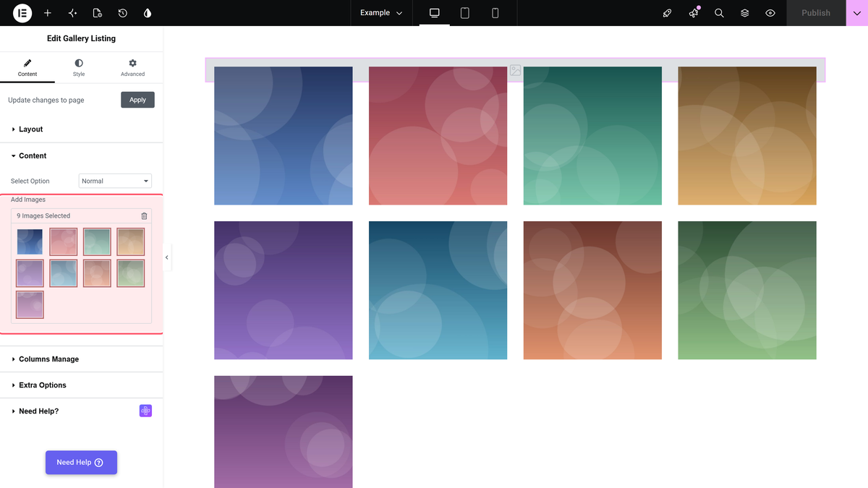The image size is (868, 488).
Task: Expand the Columns Manage section
Action: click(x=81, y=359)
